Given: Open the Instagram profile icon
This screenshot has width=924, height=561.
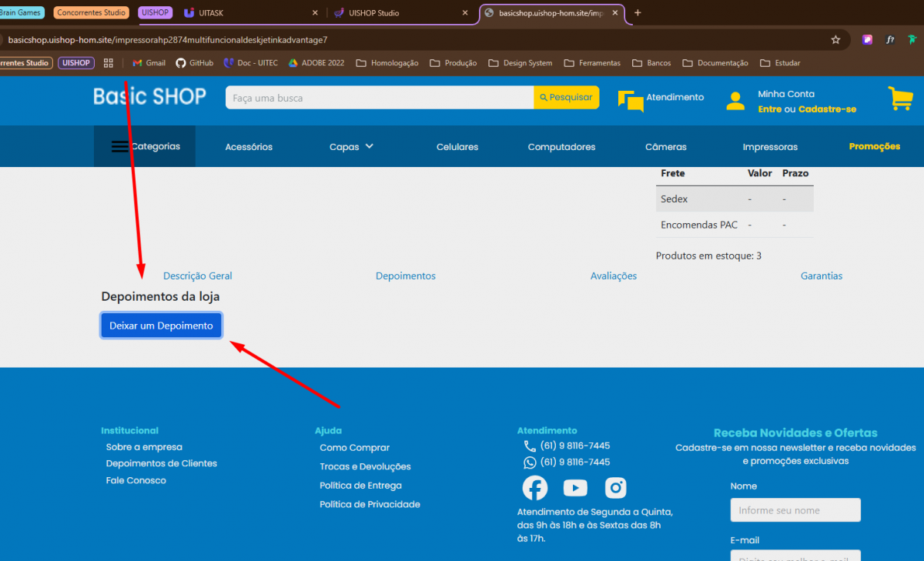Looking at the screenshot, I should (x=615, y=488).
